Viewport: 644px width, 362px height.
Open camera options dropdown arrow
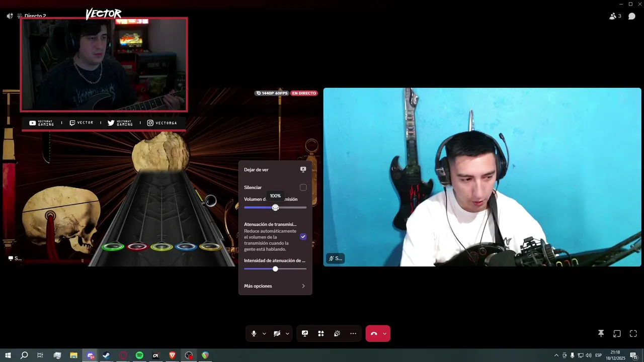tap(287, 334)
